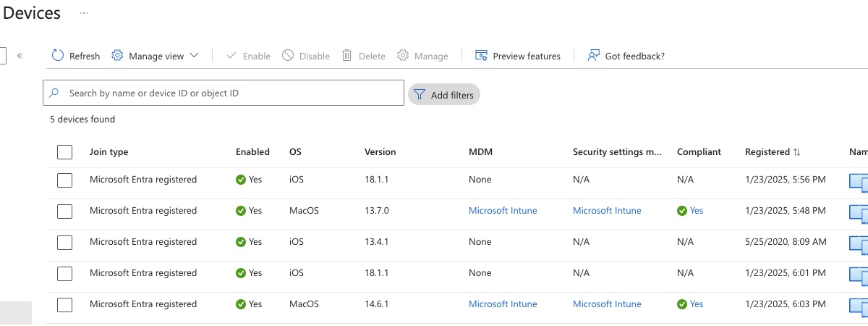This screenshot has height=326, width=868.
Task: Open Manage view gear menu
Action: click(x=155, y=56)
